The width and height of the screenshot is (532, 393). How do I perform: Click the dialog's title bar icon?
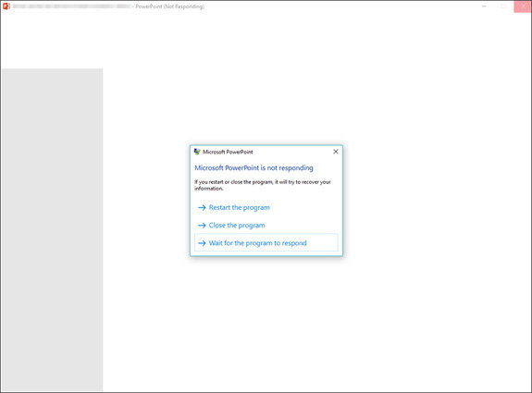pos(197,152)
